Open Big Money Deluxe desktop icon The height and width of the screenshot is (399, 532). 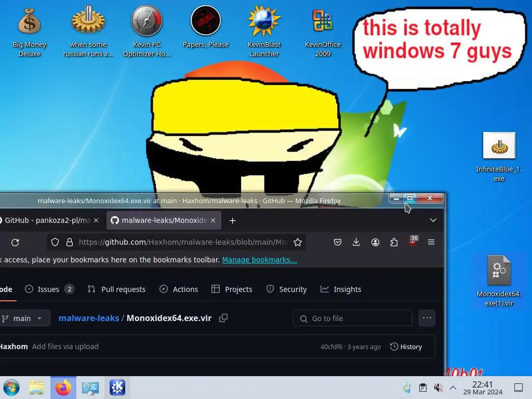tap(29, 32)
